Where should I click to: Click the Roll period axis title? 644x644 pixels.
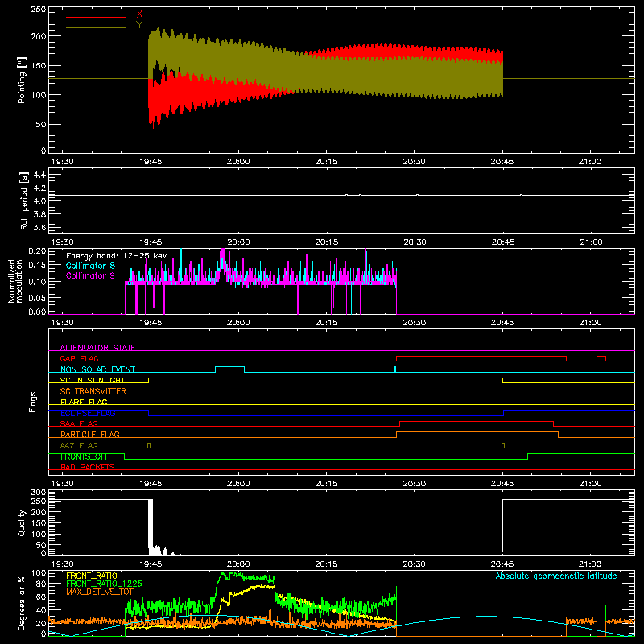pyautogui.click(x=24, y=200)
